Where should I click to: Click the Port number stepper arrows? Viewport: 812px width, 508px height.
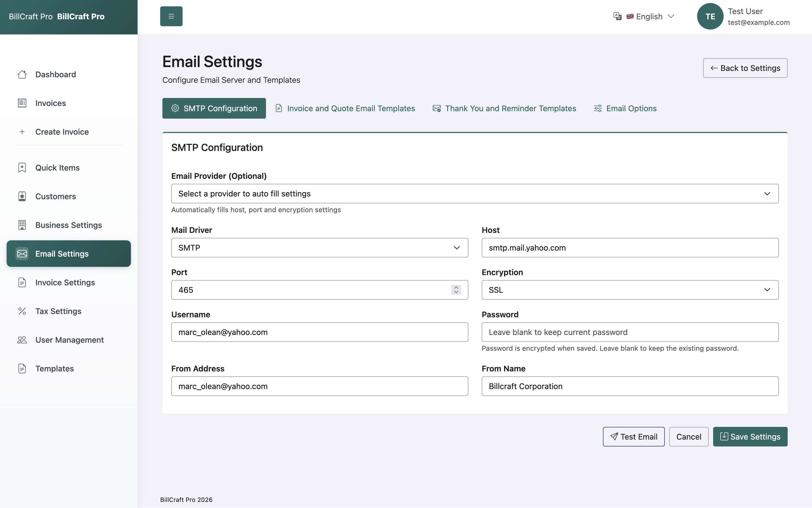pyautogui.click(x=456, y=290)
